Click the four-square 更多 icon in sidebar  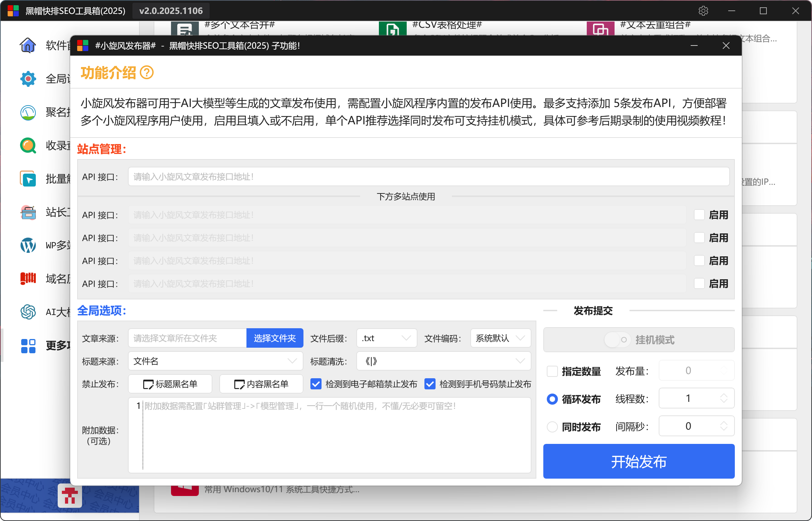[x=28, y=346]
